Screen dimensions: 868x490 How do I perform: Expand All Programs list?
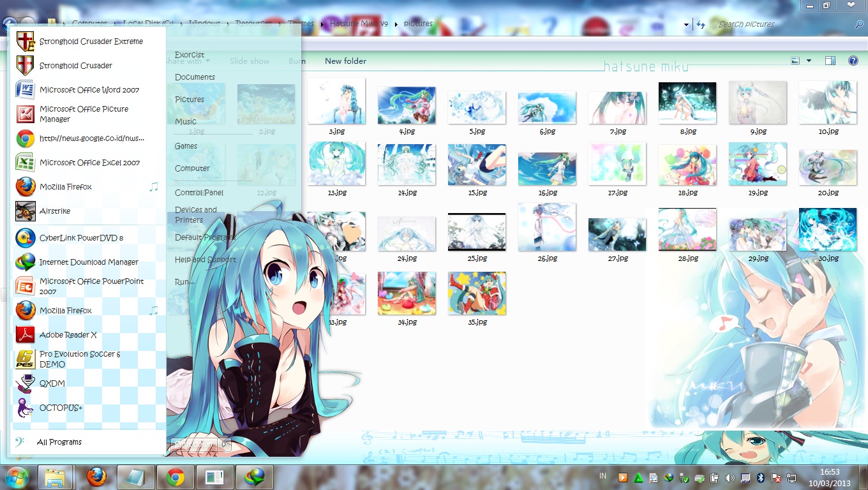click(x=59, y=442)
